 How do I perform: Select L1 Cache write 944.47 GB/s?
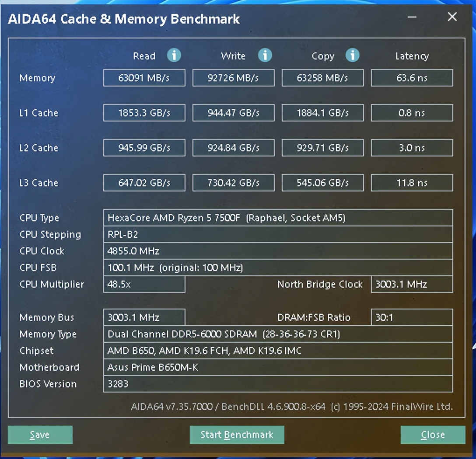tap(234, 113)
